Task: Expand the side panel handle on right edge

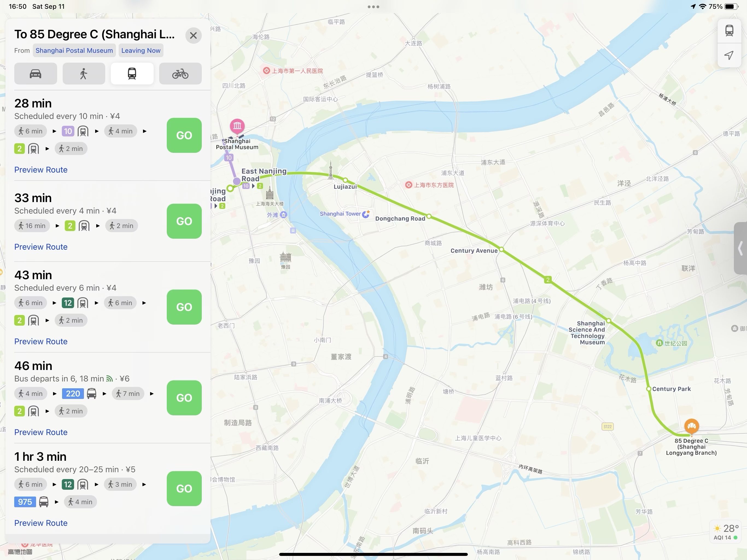Action: (x=741, y=248)
